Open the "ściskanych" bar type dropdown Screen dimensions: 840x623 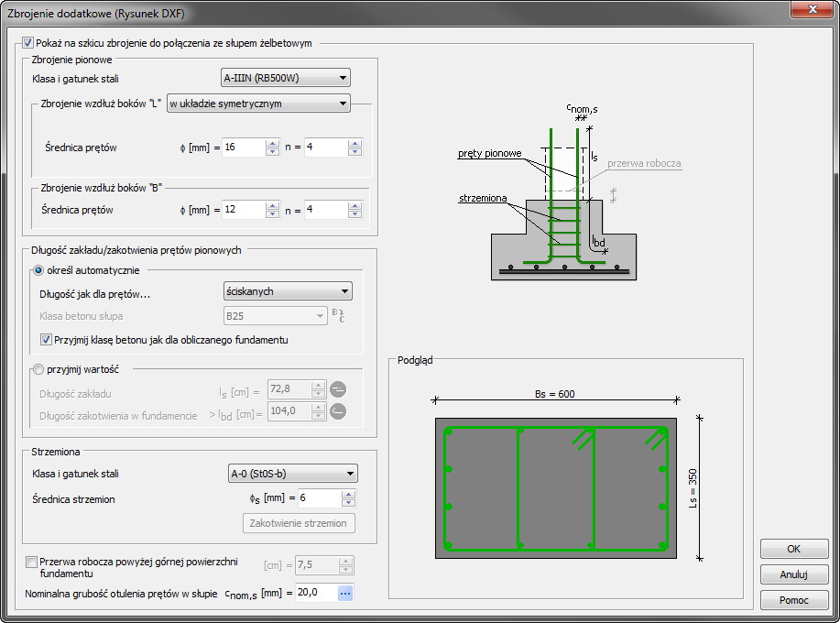click(288, 291)
